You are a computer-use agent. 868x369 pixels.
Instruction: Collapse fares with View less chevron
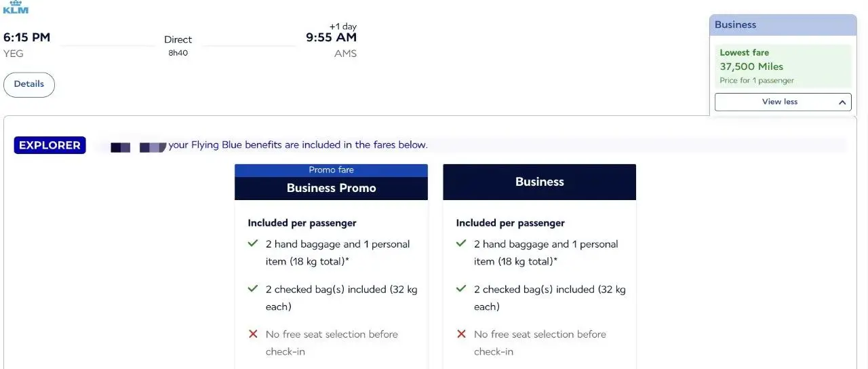tap(842, 102)
